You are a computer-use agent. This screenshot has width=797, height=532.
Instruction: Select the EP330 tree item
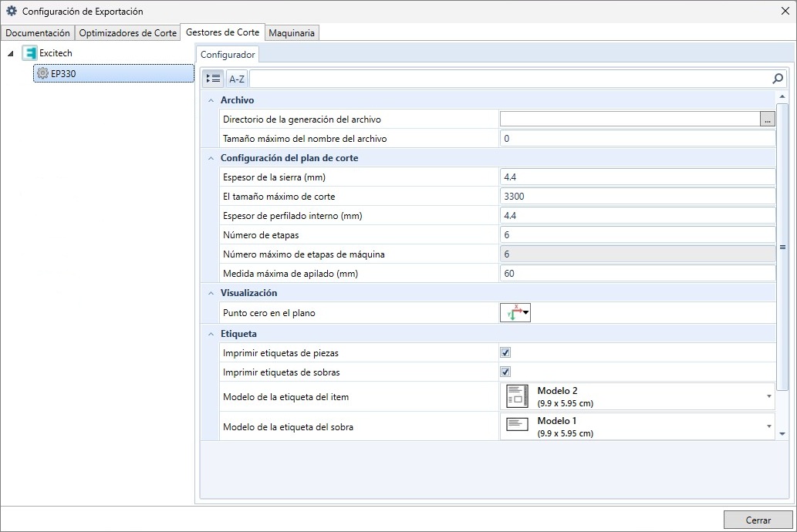(113, 73)
